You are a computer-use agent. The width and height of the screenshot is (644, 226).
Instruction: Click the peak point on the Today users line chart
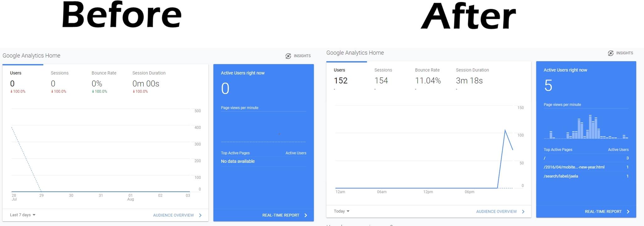coord(505,130)
